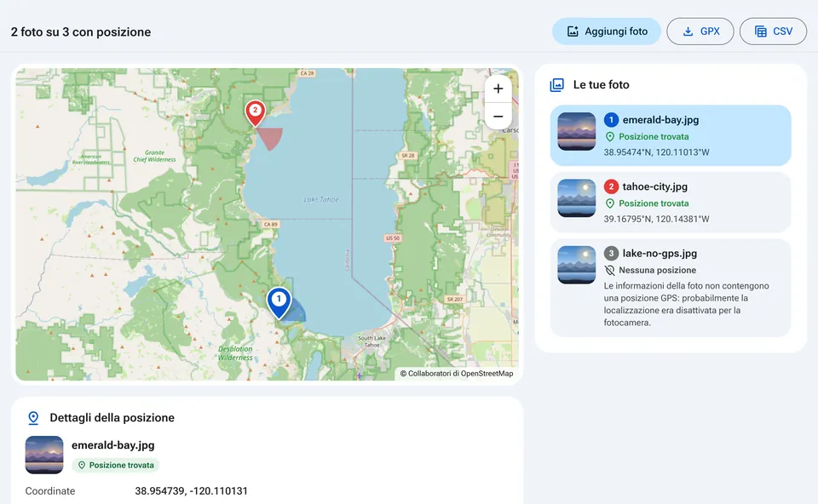Select red map pin number 2
818x504 pixels.
coord(255,113)
